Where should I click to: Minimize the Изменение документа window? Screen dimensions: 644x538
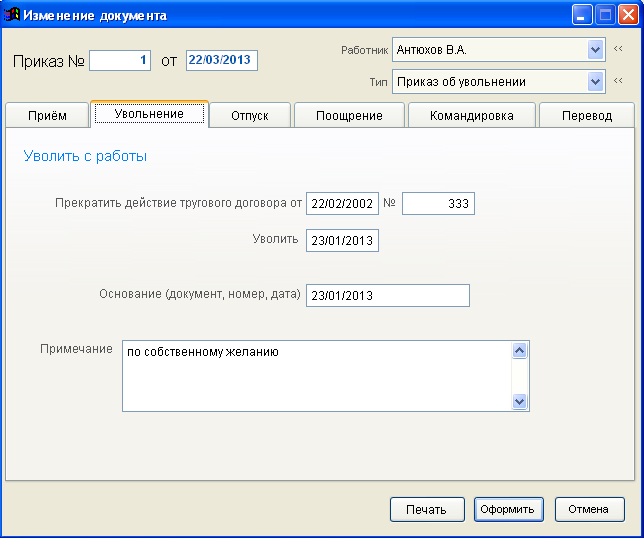pyautogui.click(x=582, y=15)
